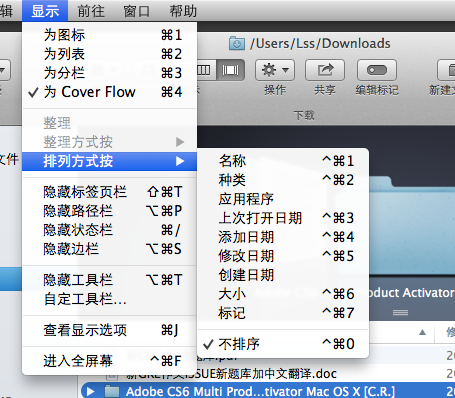Choose 隐藏标签页栏 from the menu
The width and height of the screenshot is (455, 398).
109,192
